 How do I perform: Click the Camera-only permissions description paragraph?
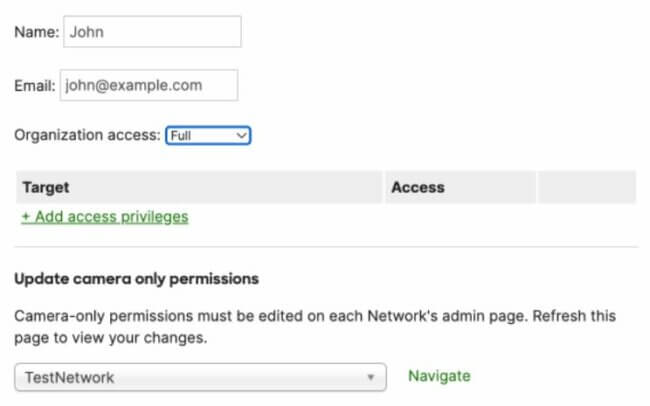click(x=315, y=327)
